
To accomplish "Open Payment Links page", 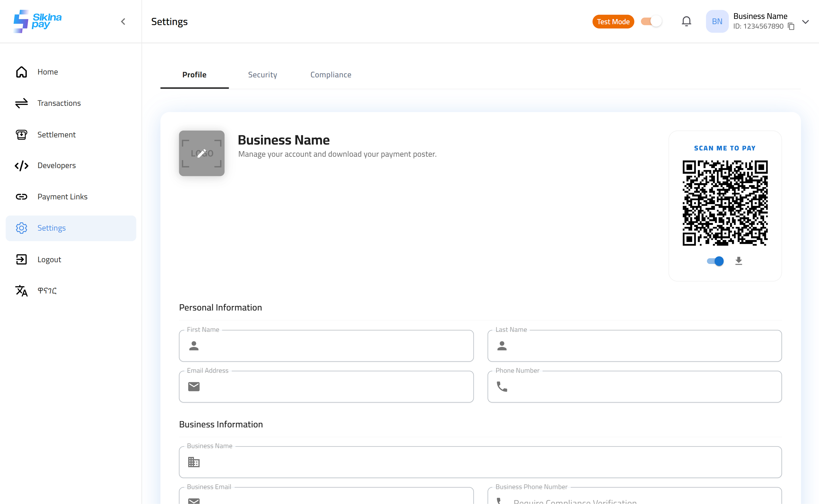I will [62, 197].
